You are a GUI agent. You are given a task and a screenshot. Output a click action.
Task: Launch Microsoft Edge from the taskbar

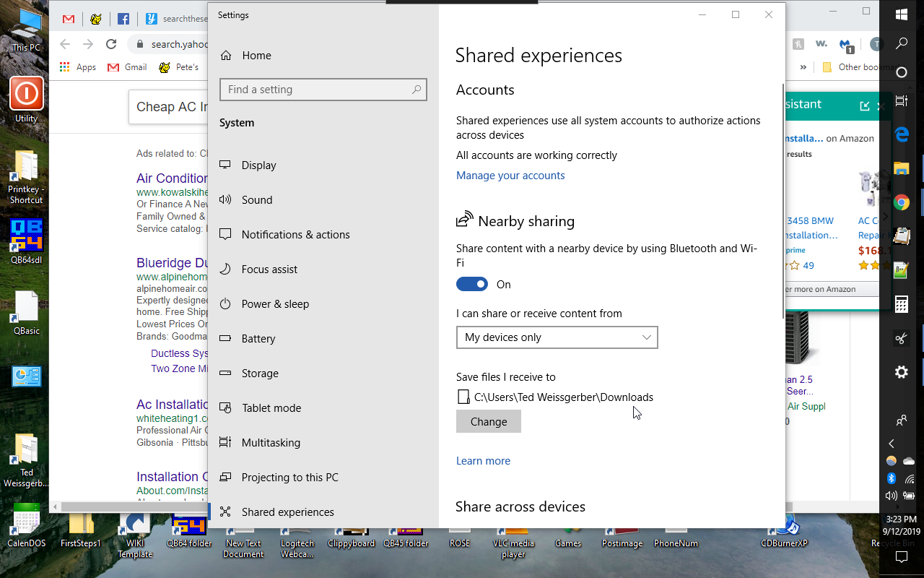coord(902,135)
